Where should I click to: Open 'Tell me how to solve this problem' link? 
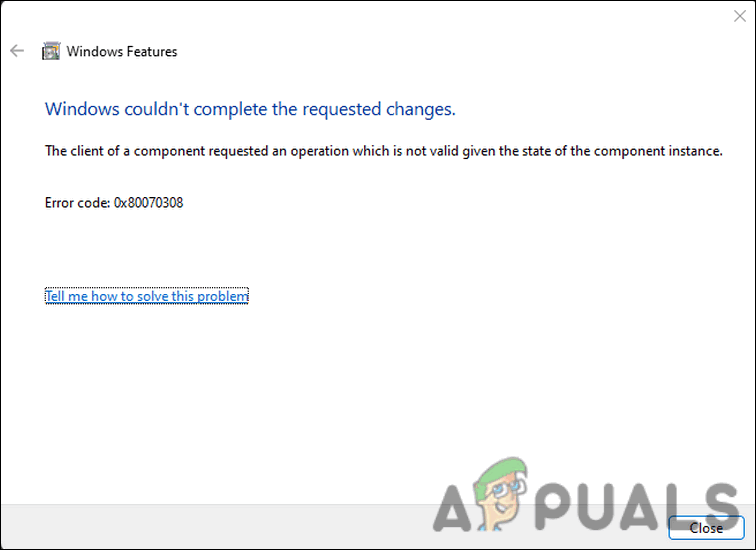click(x=146, y=296)
